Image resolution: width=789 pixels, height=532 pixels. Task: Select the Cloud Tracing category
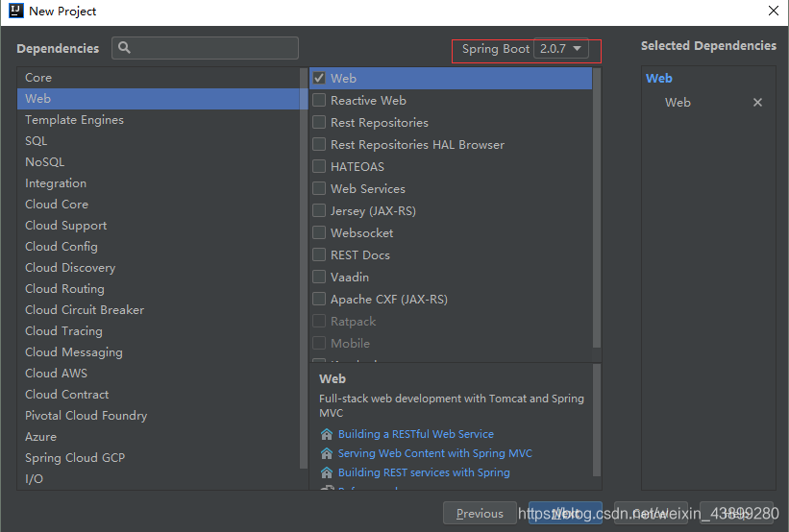point(159,331)
